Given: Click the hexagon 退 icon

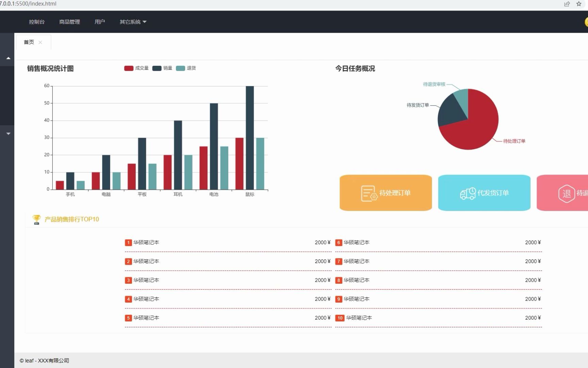Looking at the screenshot, I should 567,194.
